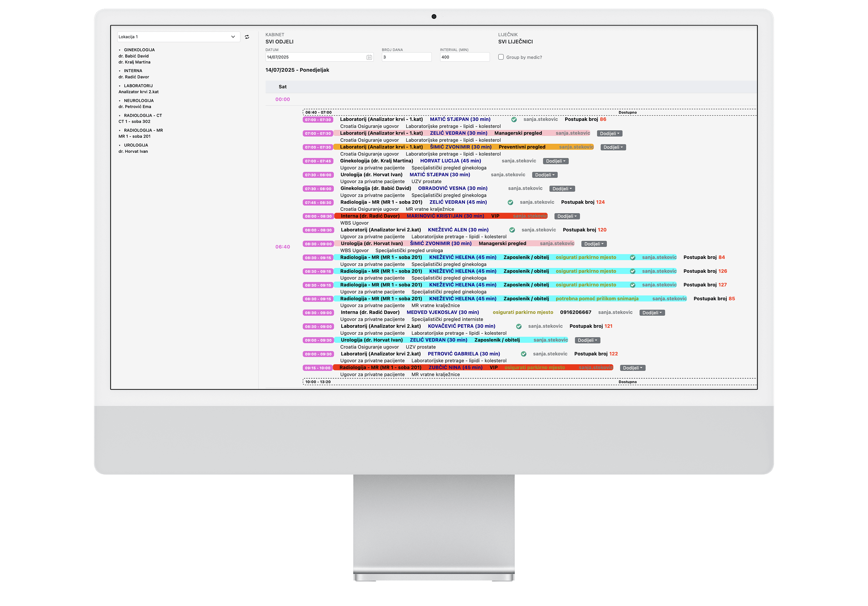Click green check icon for Postupak broj 122
The height and width of the screenshot is (606, 868).
click(524, 354)
